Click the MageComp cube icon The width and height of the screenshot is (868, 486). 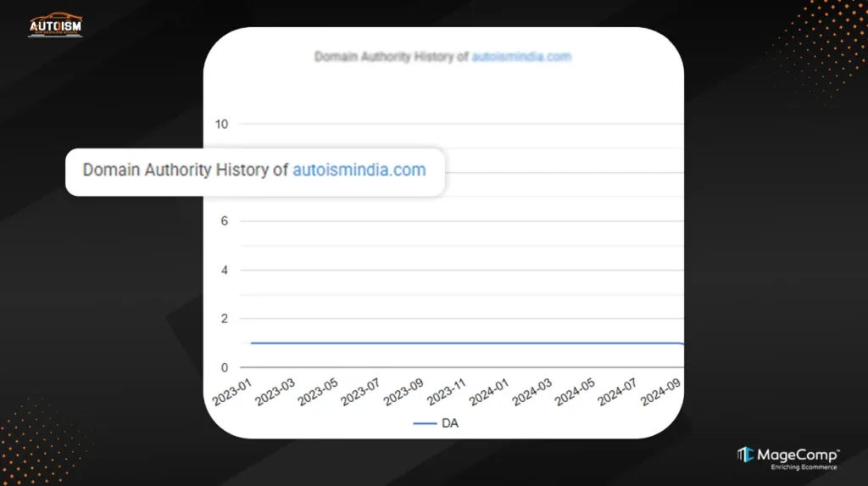(745, 455)
